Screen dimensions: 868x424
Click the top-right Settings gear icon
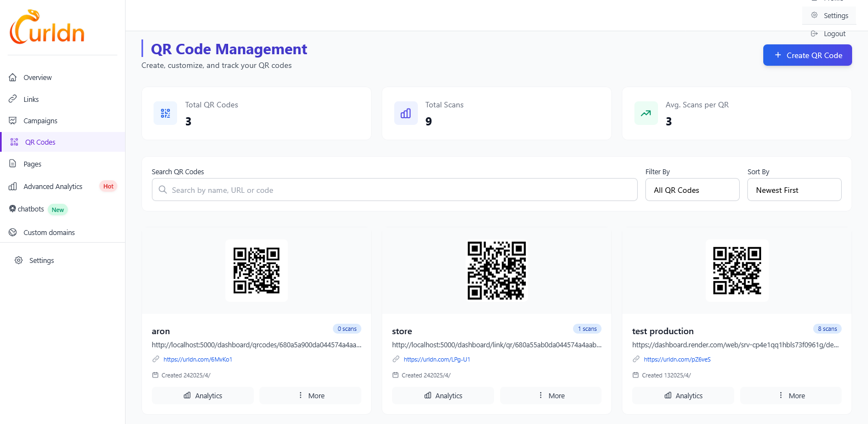coord(814,15)
